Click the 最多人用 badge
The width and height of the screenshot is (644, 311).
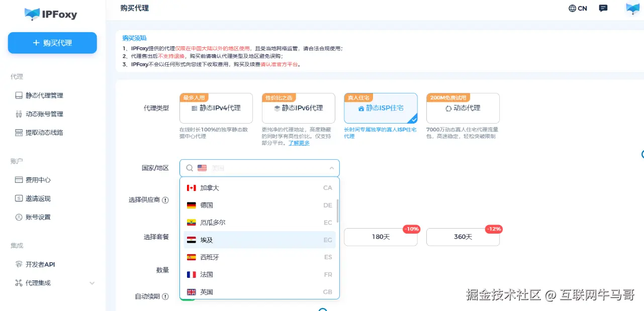(194, 97)
